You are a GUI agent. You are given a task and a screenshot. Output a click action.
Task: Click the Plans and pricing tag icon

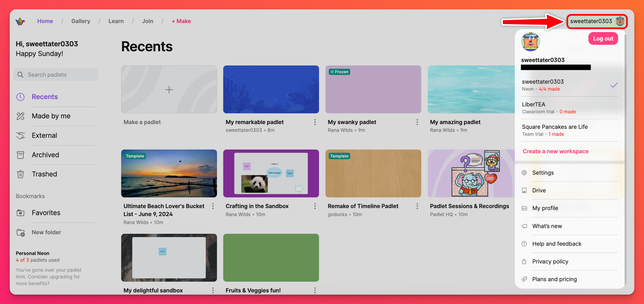click(x=524, y=279)
